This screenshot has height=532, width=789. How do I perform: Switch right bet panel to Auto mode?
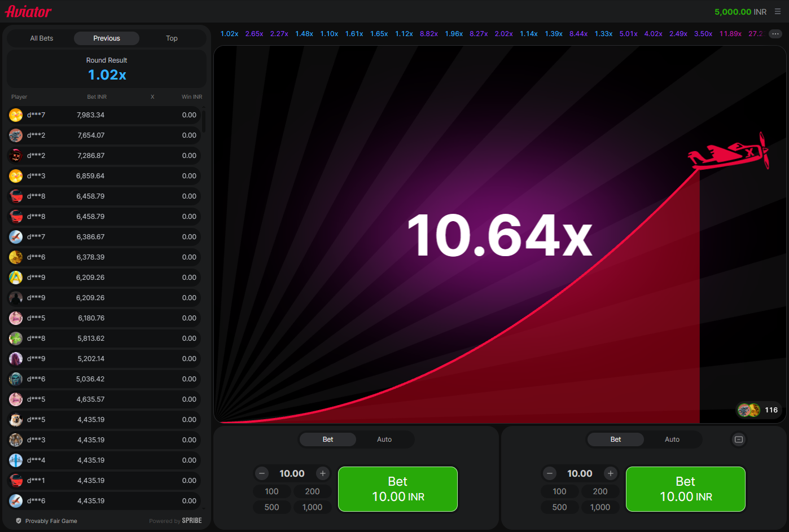point(672,439)
